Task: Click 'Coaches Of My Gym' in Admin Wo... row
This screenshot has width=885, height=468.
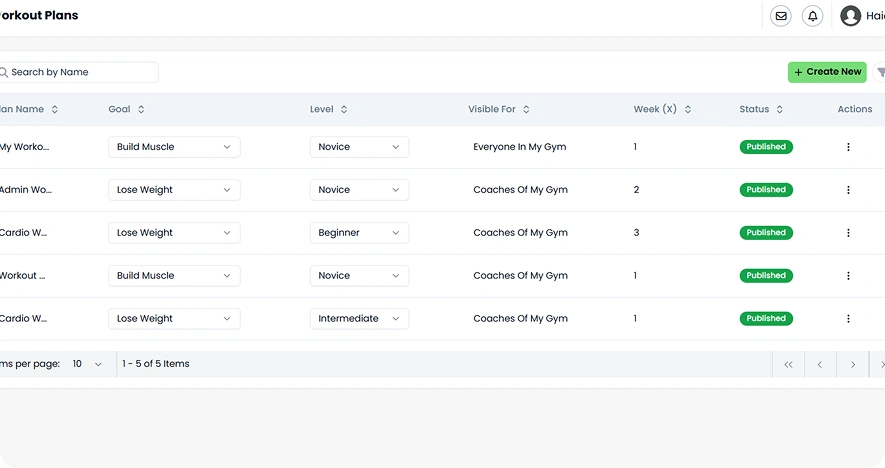Action: (520, 190)
